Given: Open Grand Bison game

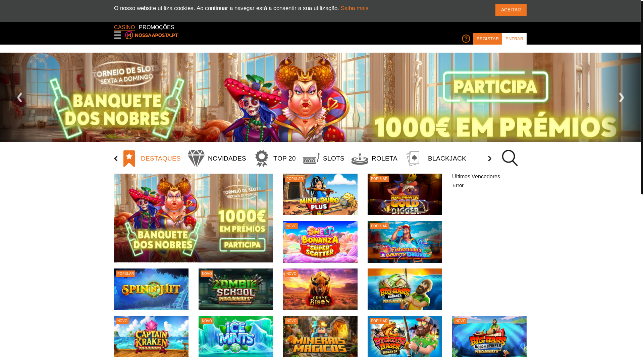Looking at the screenshot, I should 320,289.
